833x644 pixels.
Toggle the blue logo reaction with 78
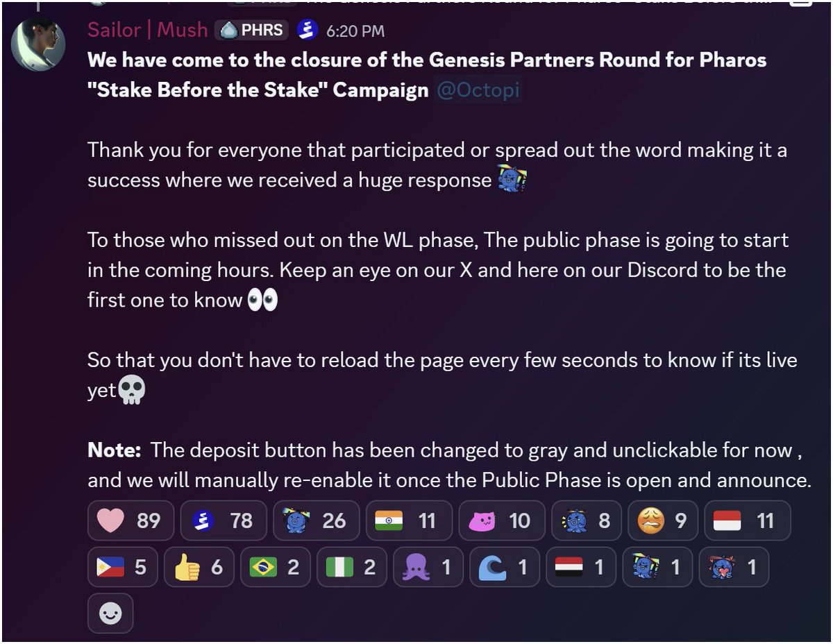(x=223, y=520)
